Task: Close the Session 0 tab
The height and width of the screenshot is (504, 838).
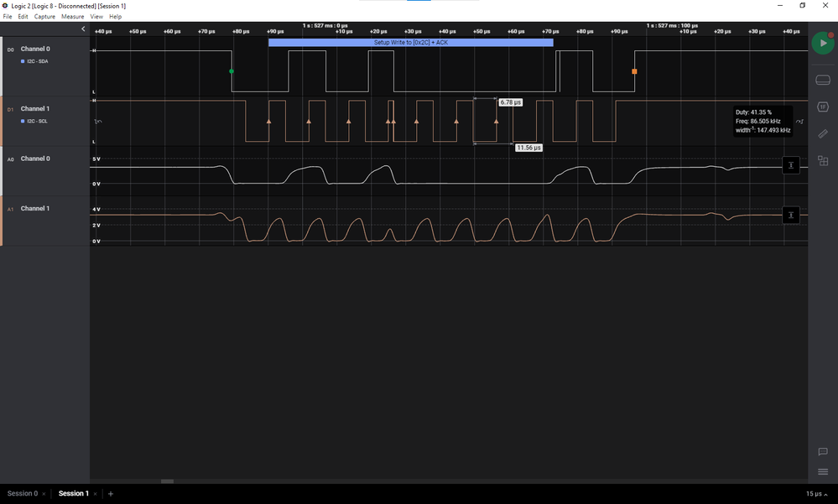Action: pos(44,494)
